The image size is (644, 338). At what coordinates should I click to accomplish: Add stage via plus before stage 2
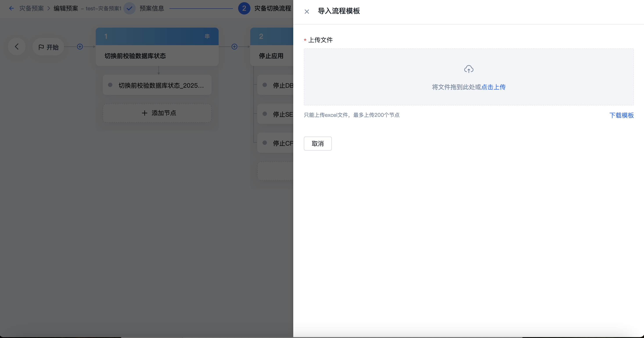(234, 47)
